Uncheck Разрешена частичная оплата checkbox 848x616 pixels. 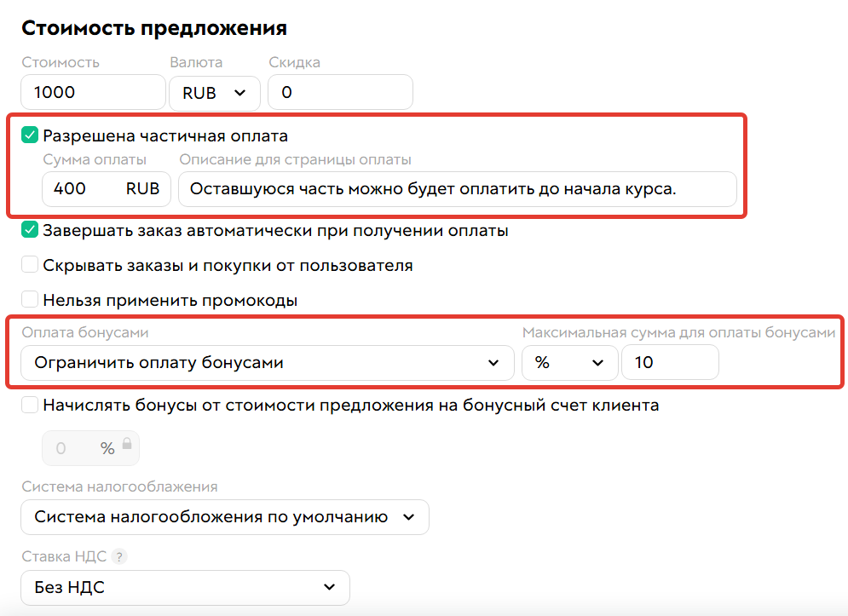pyautogui.click(x=30, y=135)
